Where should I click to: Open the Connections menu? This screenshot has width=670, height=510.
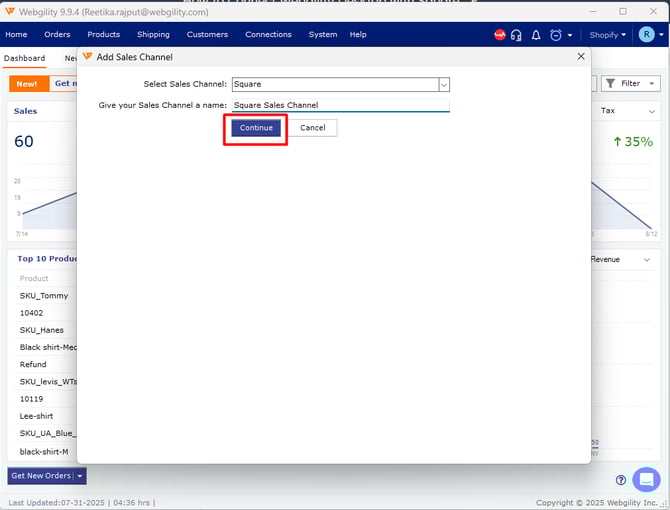(268, 35)
